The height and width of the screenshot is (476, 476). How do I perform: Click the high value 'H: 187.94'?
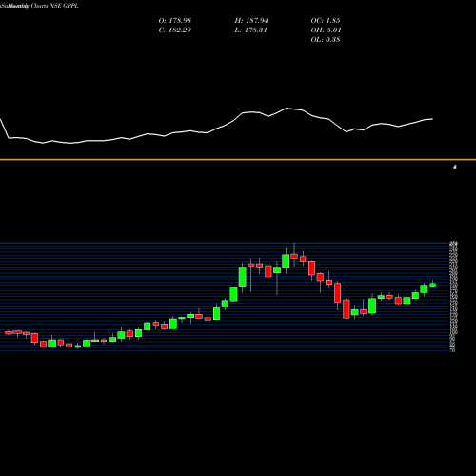pyautogui.click(x=251, y=21)
